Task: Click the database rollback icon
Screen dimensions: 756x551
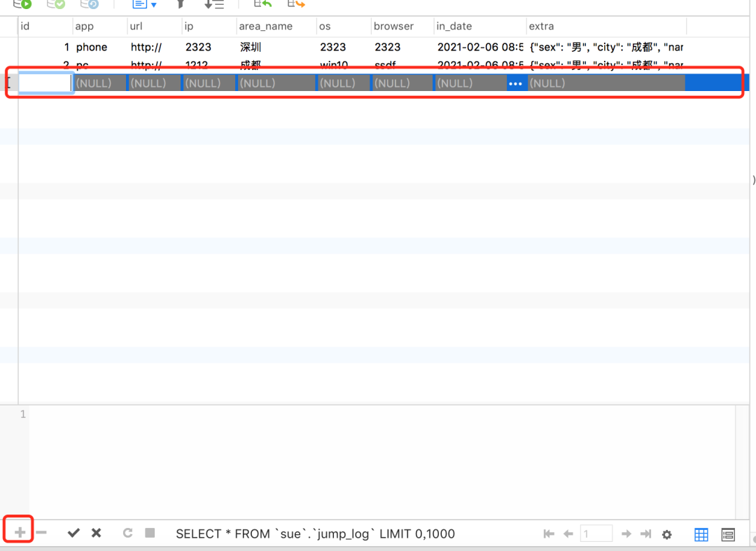Action: (90, 4)
